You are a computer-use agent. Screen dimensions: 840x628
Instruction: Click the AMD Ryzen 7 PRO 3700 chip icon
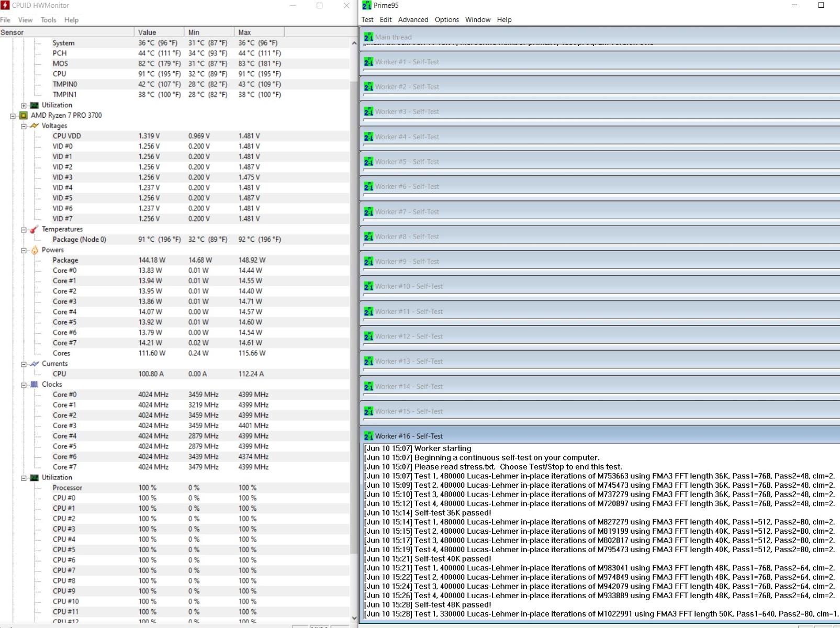(24, 115)
